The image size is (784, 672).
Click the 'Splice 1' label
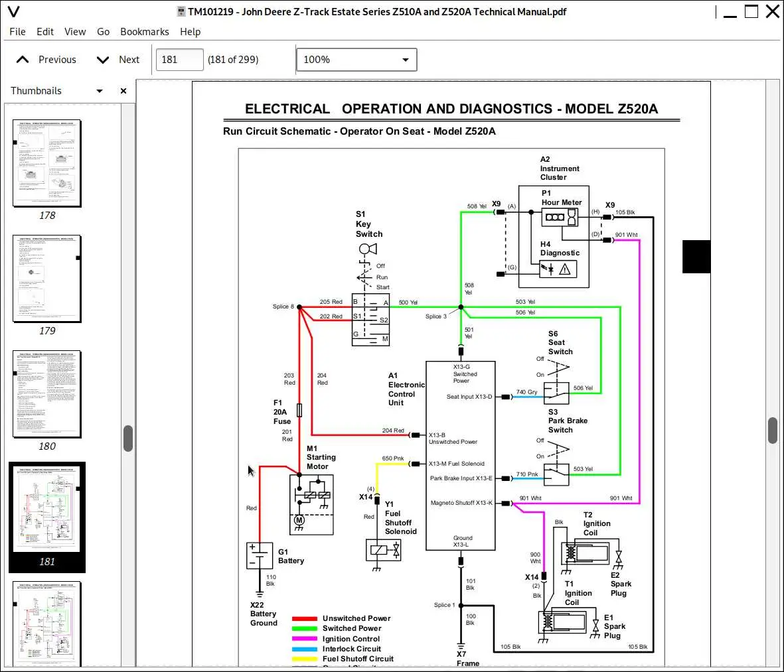click(445, 605)
